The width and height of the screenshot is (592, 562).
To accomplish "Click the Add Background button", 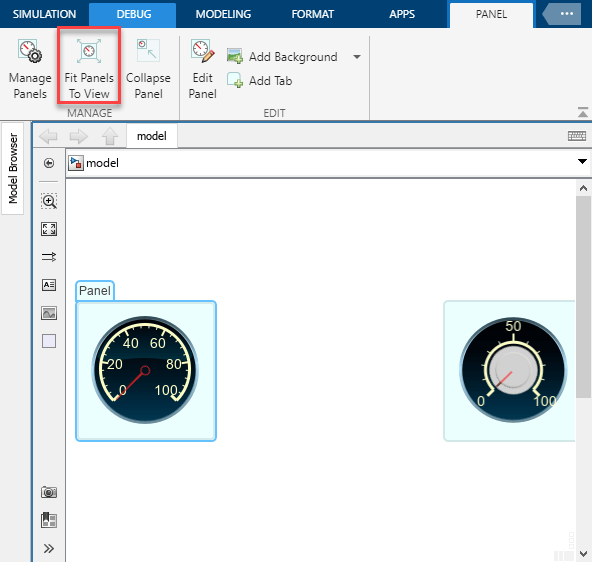I will (x=282, y=57).
